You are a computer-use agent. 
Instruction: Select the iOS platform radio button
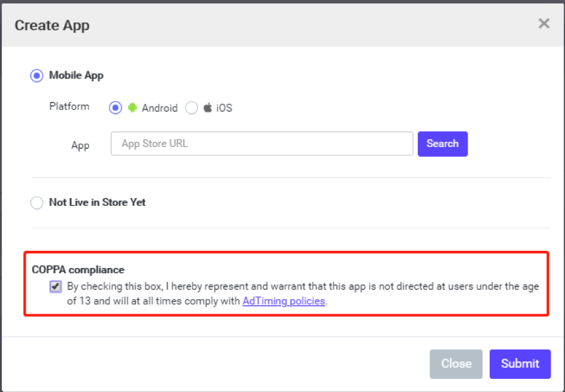(x=192, y=108)
